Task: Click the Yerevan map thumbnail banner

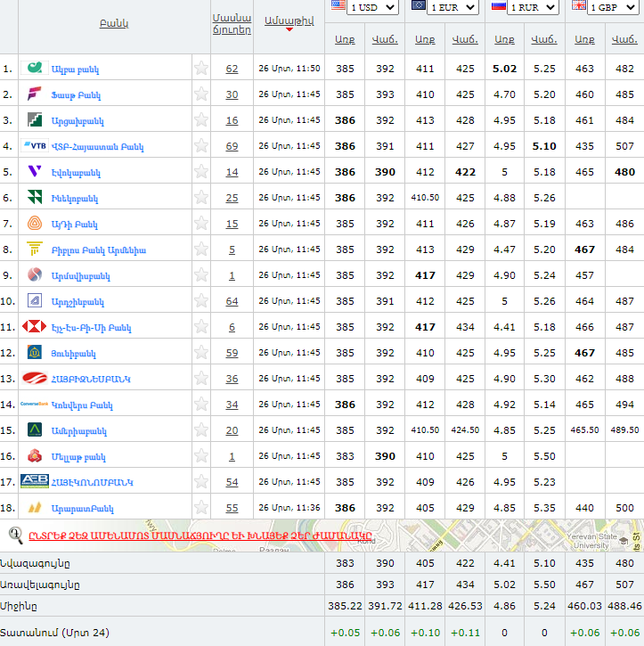Action: (322, 536)
